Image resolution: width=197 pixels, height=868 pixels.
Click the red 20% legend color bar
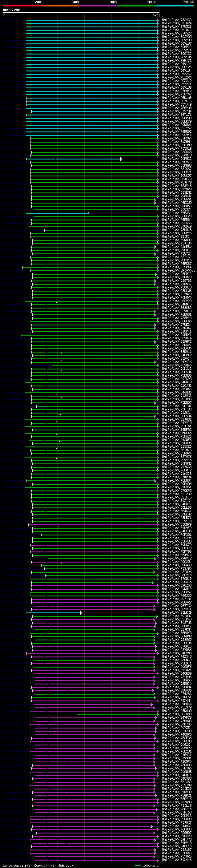(x=22, y=6)
